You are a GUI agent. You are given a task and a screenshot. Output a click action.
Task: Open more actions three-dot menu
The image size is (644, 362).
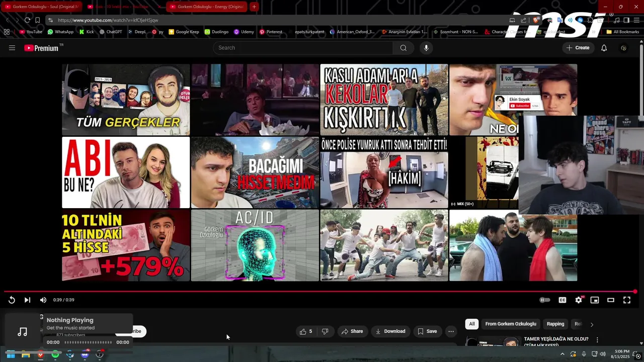pyautogui.click(x=451, y=331)
